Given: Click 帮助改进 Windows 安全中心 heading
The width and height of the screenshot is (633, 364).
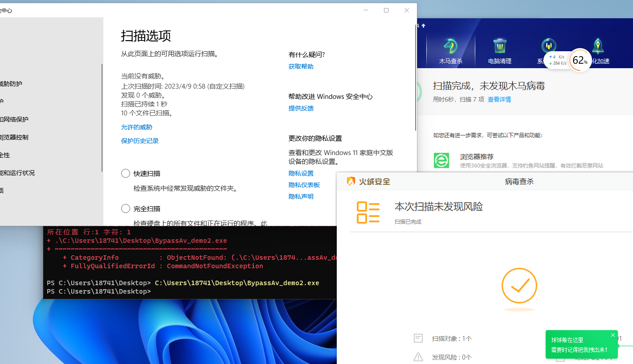Looking at the screenshot, I should 331,97.
